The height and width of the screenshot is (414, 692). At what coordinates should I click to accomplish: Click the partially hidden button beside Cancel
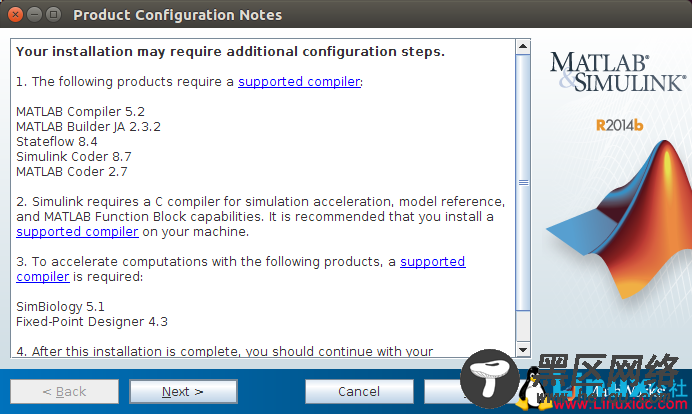(445, 392)
